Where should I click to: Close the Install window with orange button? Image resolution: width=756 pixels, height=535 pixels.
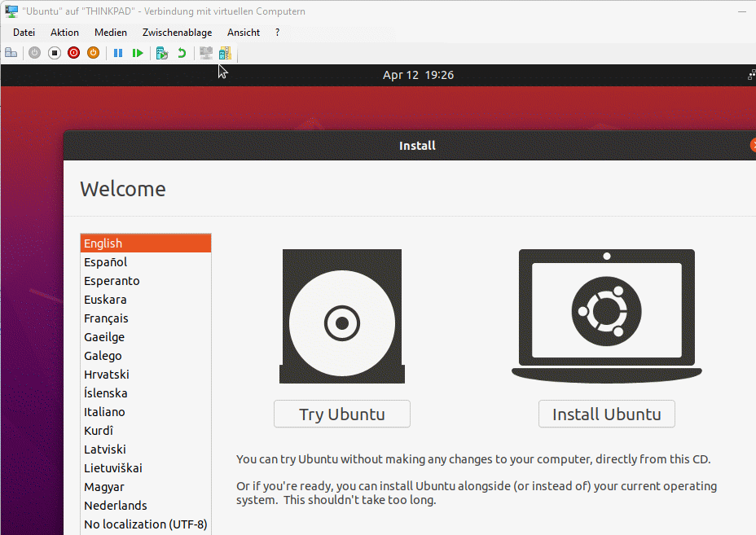[753, 145]
